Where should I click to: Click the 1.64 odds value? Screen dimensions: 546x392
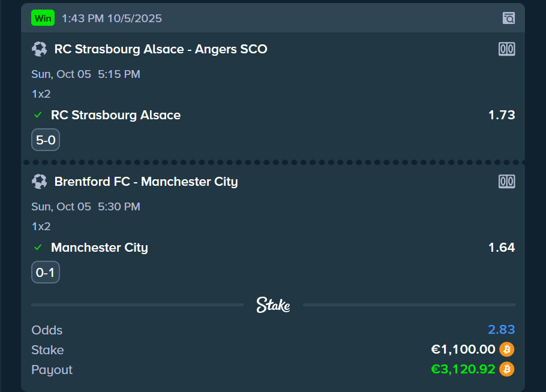point(502,248)
